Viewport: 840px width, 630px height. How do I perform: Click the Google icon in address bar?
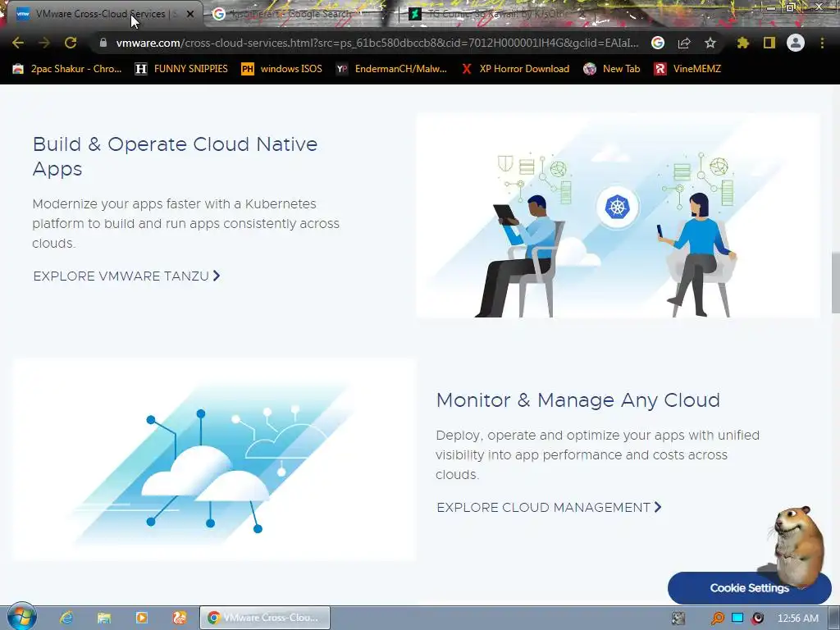(658, 43)
